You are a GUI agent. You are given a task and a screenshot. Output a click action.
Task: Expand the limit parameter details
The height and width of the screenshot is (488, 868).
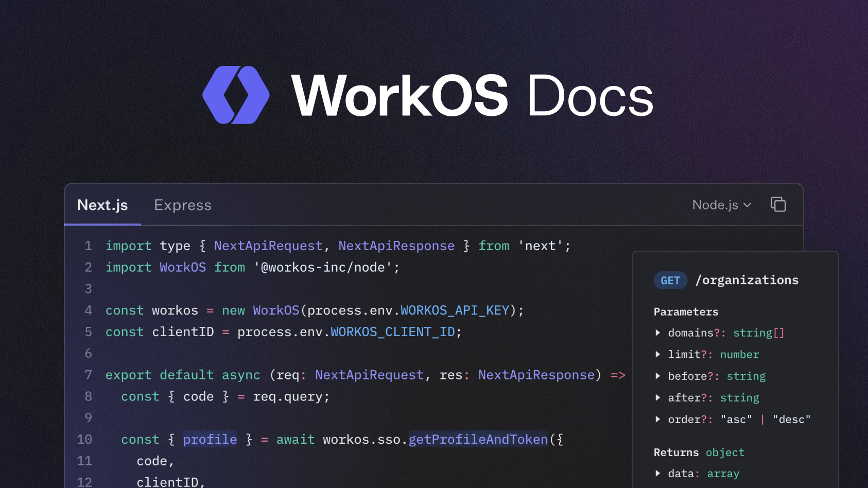(658, 355)
